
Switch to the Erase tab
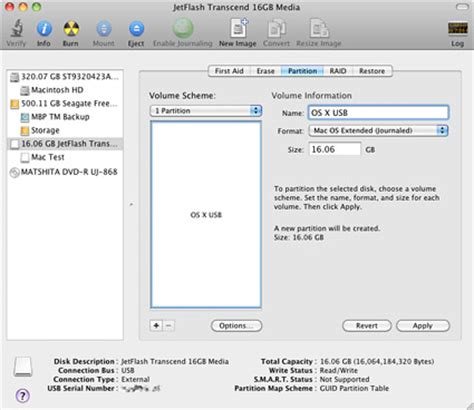[265, 71]
